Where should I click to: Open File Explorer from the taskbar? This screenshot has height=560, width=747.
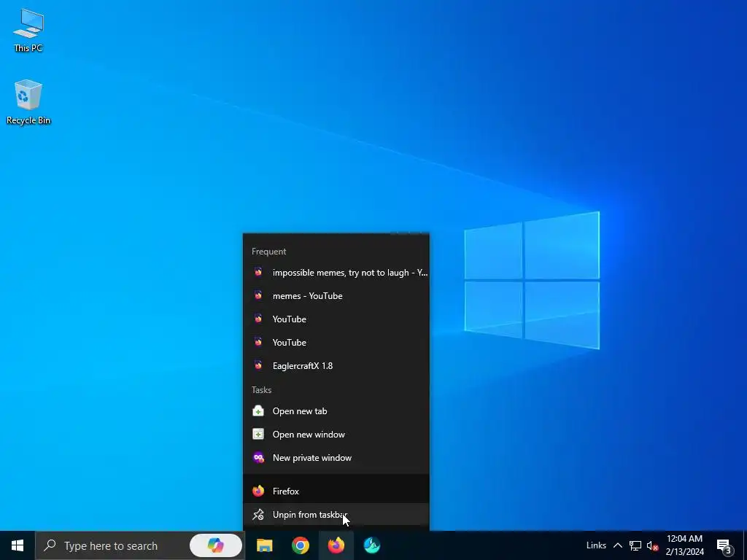[264, 545]
